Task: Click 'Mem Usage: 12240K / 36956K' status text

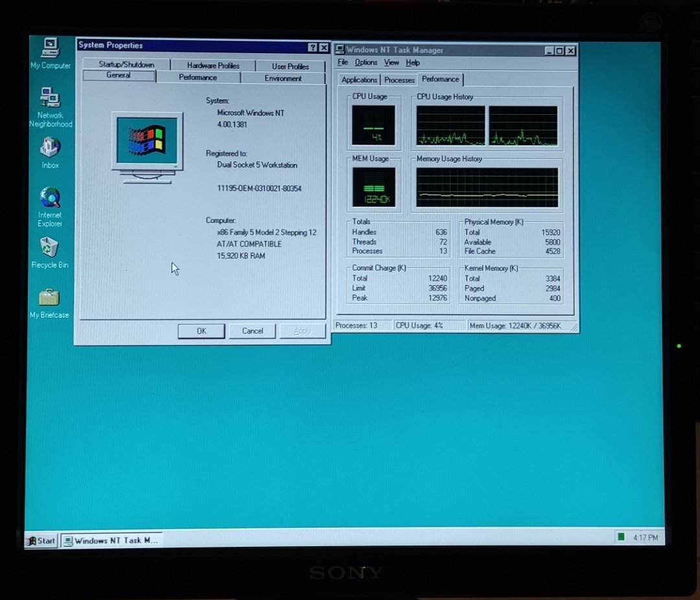Action: coord(515,326)
